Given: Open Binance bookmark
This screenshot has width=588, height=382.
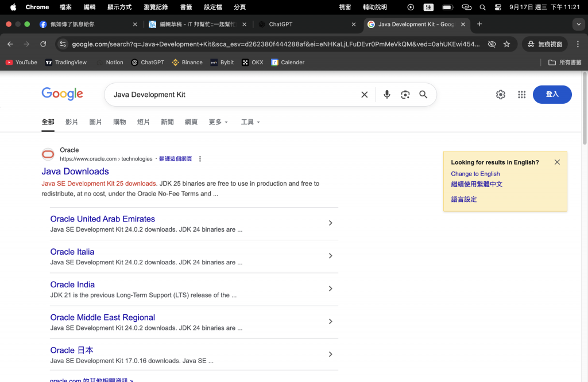Looking at the screenshot, I should tap(187, 63).
